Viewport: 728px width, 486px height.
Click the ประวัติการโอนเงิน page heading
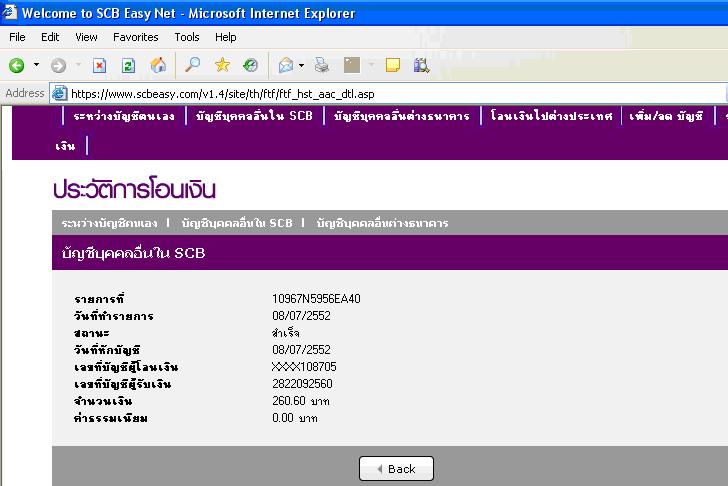pyautogui.click(x=134, y=189)
